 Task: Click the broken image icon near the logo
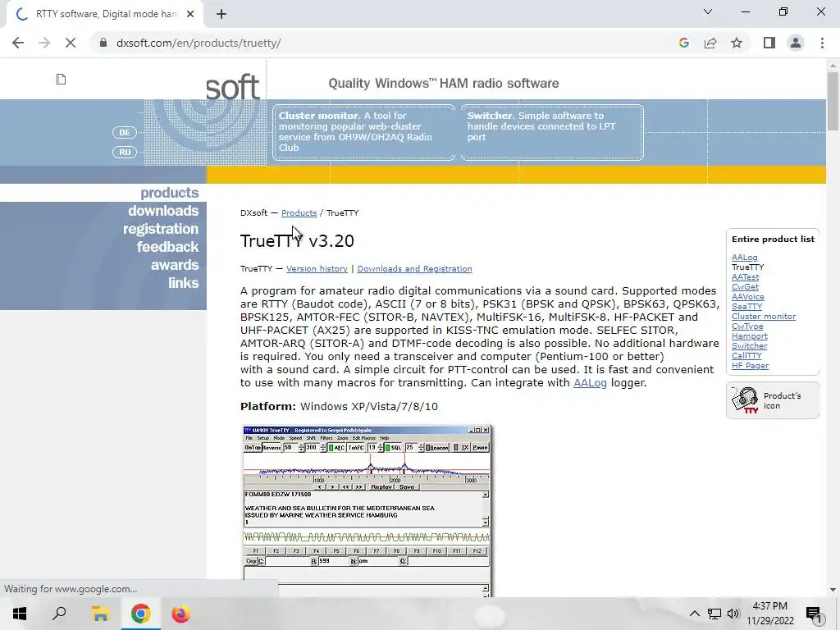(x=61, y=80)
